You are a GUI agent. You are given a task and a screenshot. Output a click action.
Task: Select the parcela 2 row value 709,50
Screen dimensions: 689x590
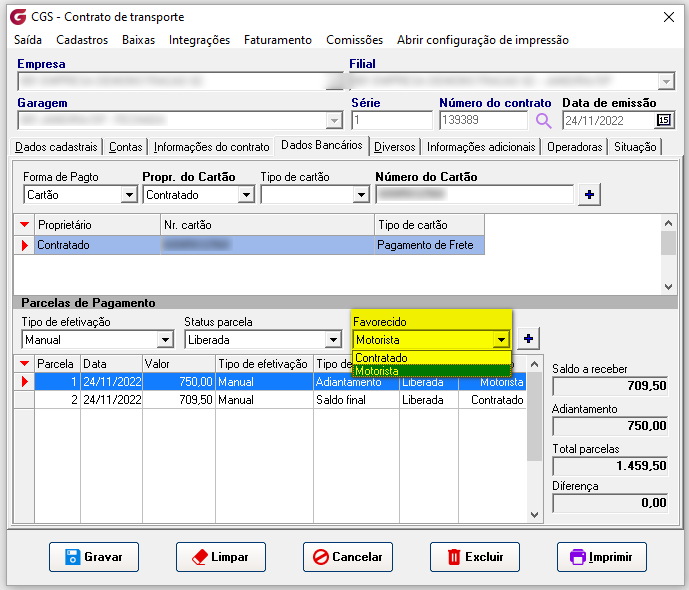(x=179, y=400)
